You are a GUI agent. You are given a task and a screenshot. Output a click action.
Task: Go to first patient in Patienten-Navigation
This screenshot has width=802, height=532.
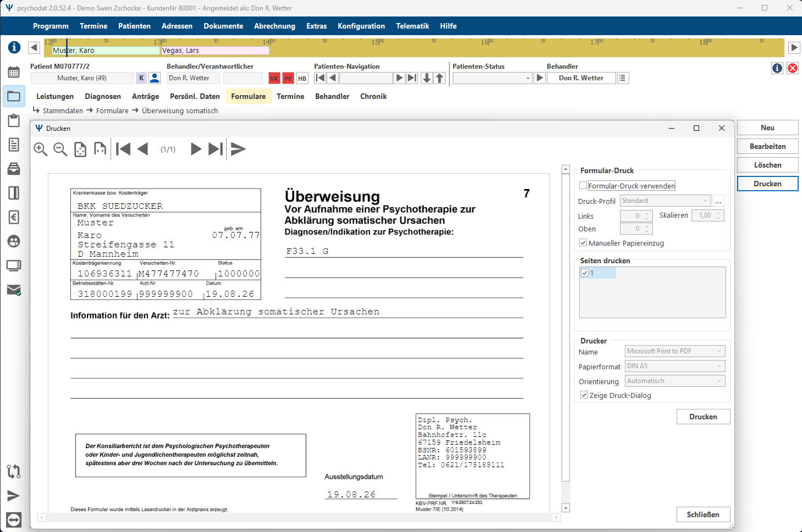pyautogui.click(x=320, y=78)
